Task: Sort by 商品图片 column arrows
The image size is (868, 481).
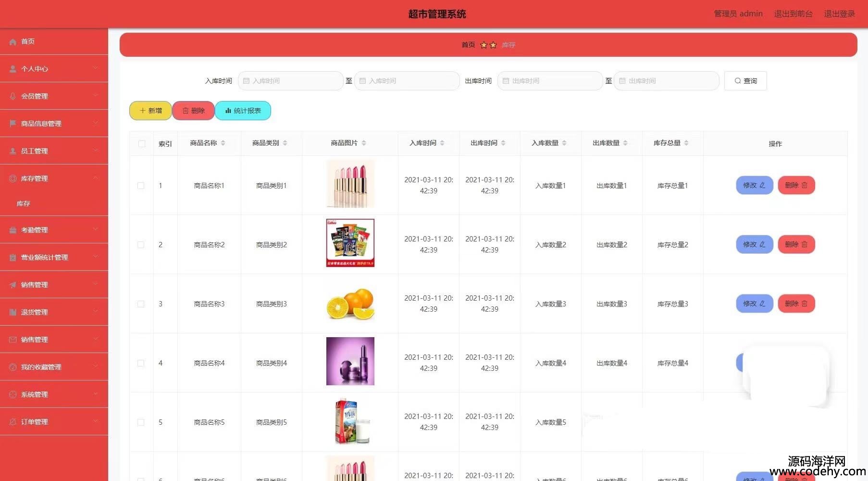Action: click(x=364, y=143)
